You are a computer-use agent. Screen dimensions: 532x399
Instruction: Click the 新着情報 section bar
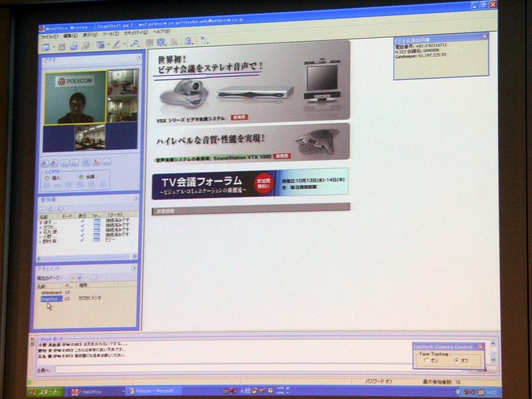(251, 209)
